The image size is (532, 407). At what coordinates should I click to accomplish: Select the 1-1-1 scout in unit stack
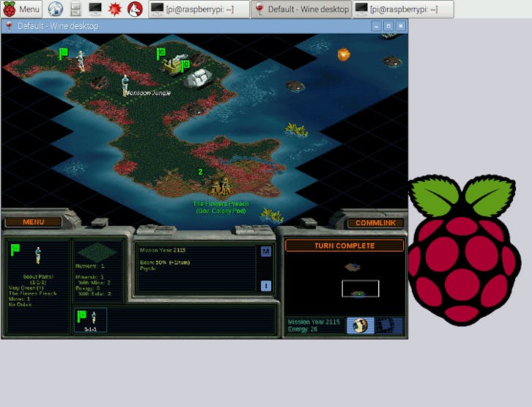coord(90,320)
